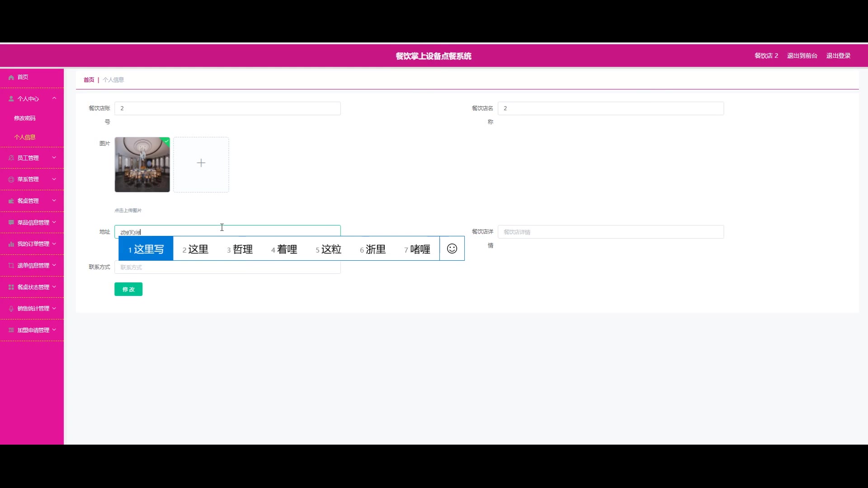Choose IME candidate 这里写
Screen dimensions: 868x488
(146, 249)
